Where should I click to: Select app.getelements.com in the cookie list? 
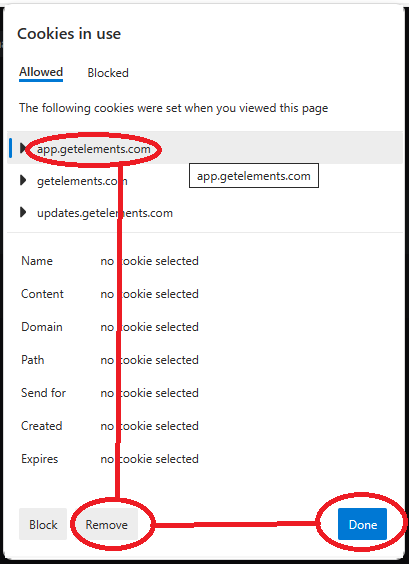click(94, 149)
